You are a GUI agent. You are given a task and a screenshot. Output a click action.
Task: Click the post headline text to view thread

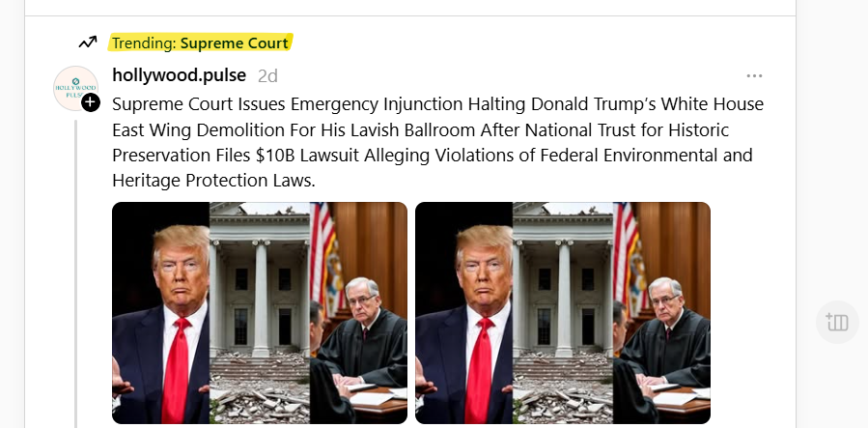coord(438,142)
